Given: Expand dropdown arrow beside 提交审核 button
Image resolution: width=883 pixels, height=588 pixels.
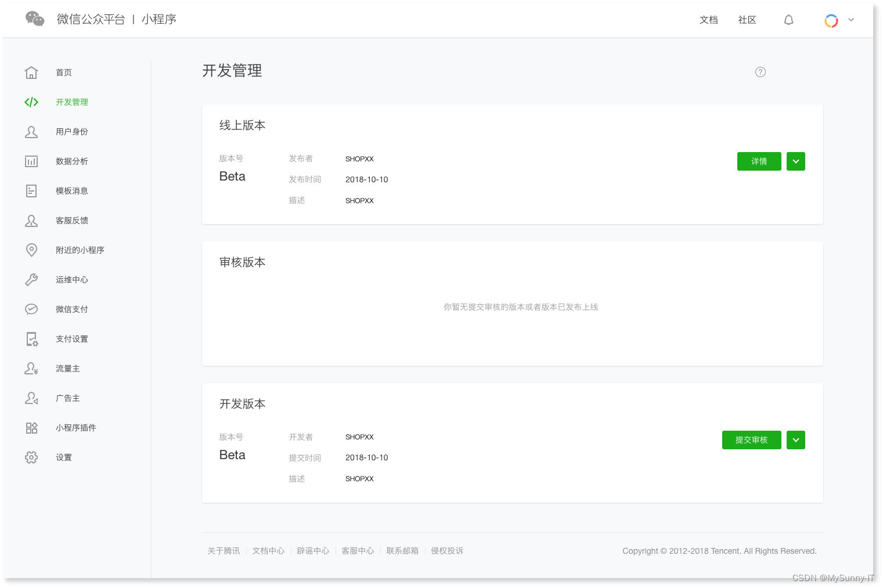Looking at the screenshot, I should click(795, 439).
